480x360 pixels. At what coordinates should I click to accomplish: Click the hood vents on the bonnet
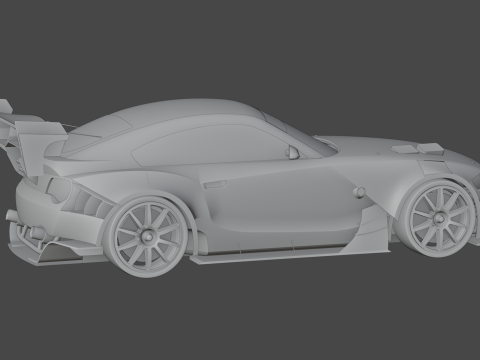pos(417,148)
